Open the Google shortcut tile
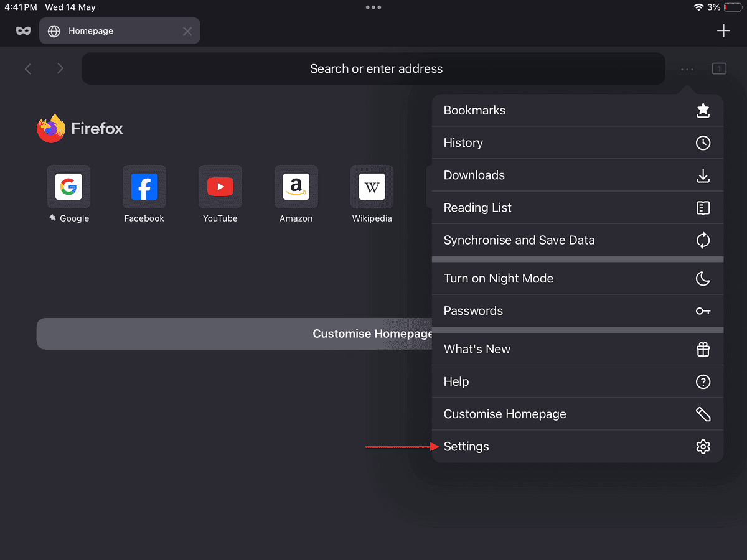 point(68,187)
